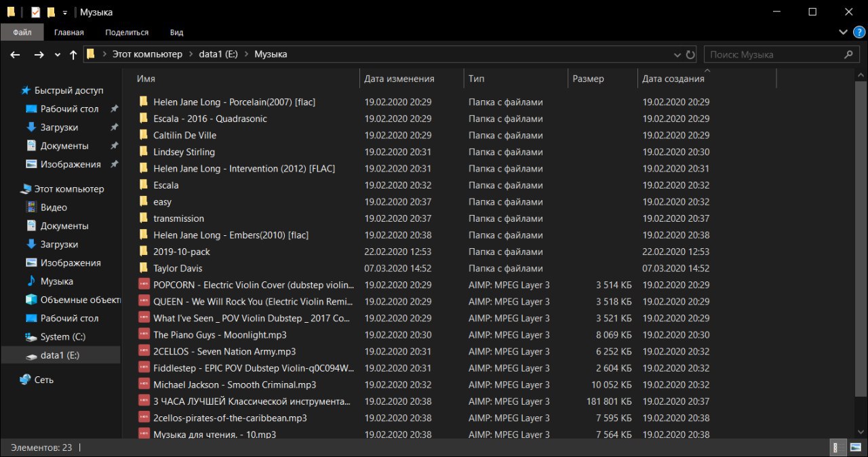
Task: Open pinned Документы under quick access
Action: tap(64, 146)
